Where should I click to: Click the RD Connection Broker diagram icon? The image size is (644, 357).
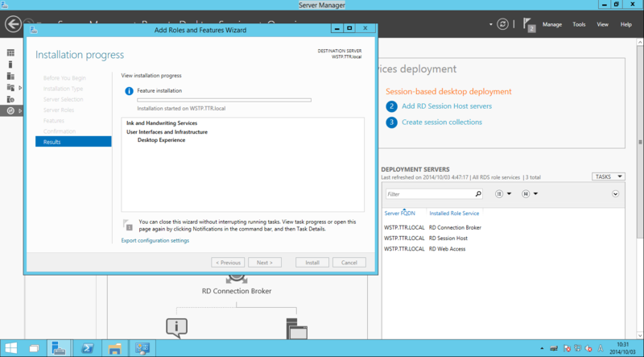237,278
